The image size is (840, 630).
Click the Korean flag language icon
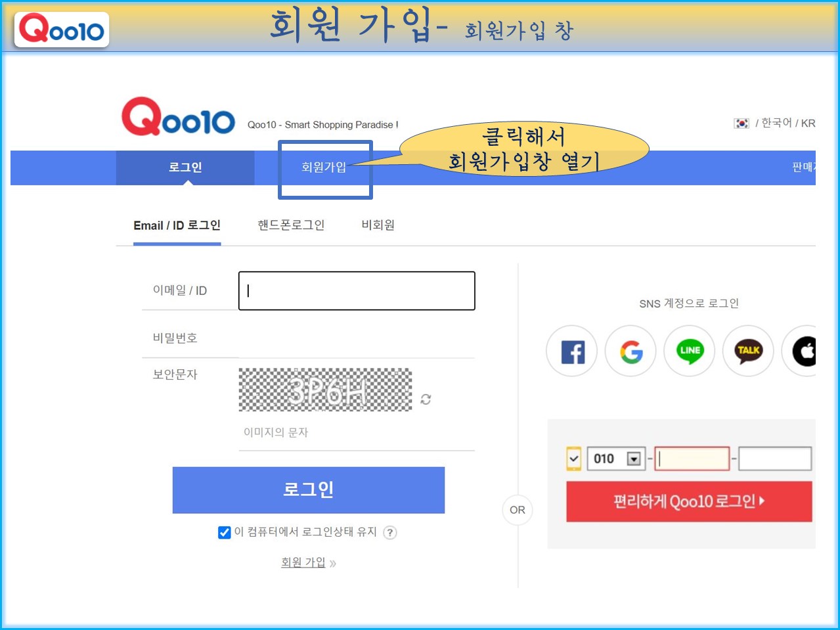point(741,124)
